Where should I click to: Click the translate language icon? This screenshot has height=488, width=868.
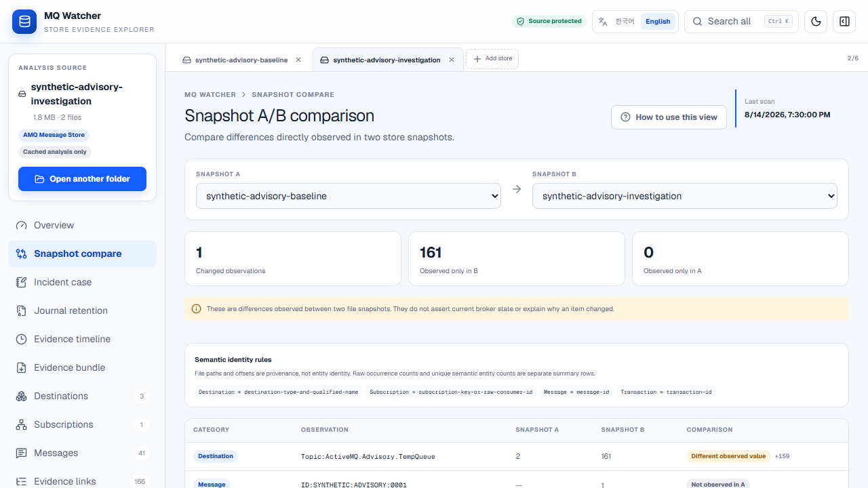(x=602, y=22)
